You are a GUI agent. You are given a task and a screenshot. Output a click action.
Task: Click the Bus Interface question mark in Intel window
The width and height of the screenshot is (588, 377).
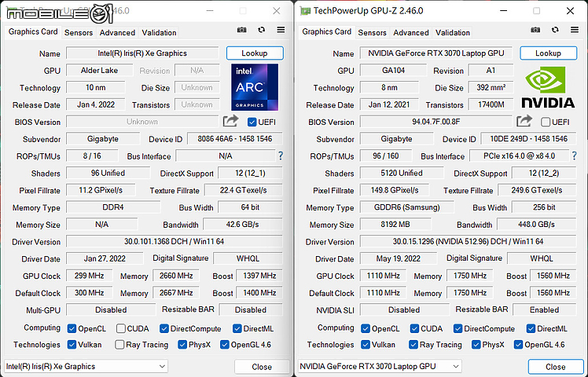click(x=281, y=156)
